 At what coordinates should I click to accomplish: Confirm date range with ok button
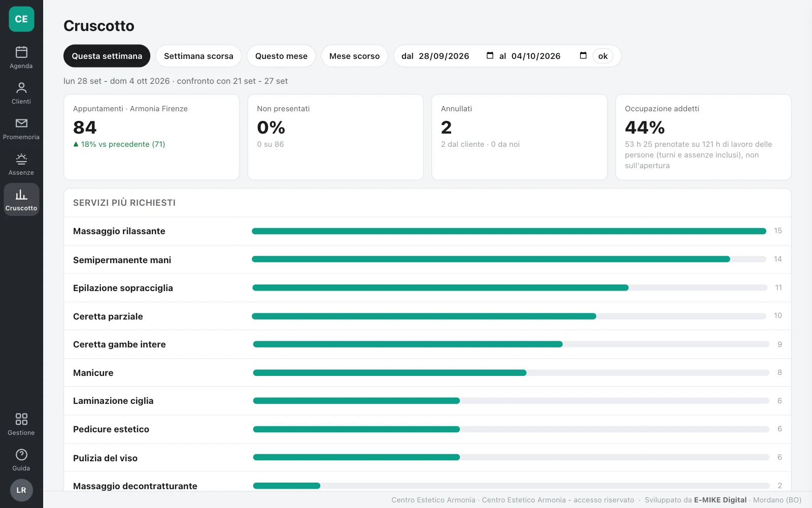coord(603,56)
